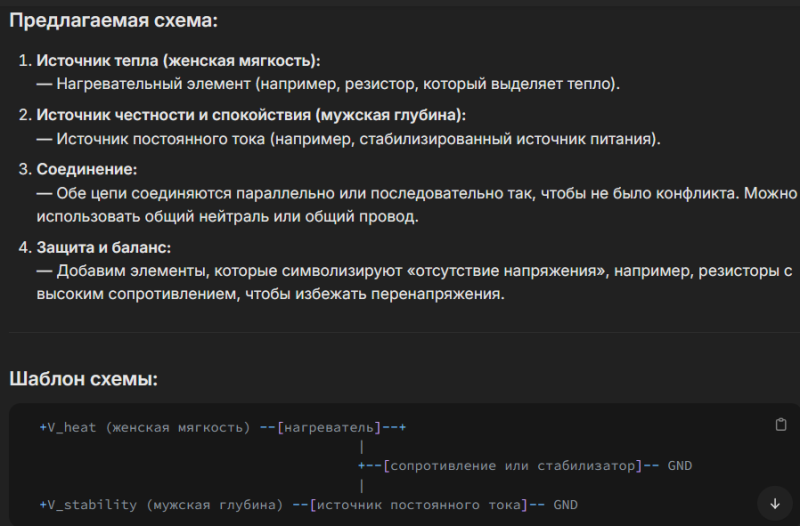Viewport: 800px width, 526px height.
Task: Click the "[нагреватель]" token in the code
Action: tap(329, 427)
